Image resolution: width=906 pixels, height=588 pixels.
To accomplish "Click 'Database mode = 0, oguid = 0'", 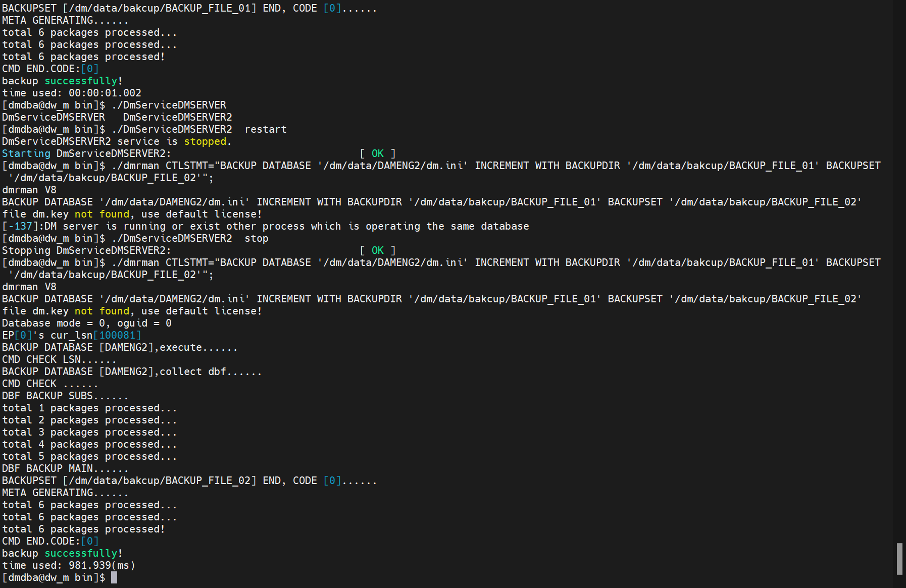I will click(87, 323).
